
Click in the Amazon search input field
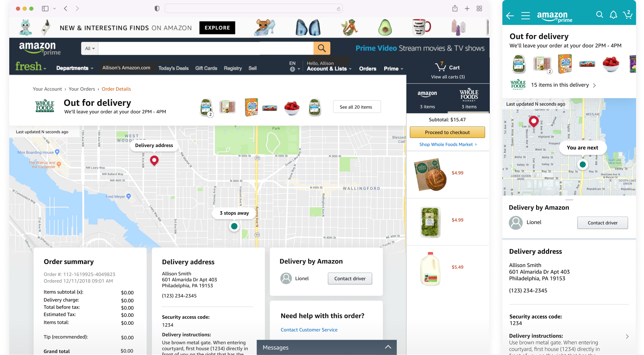click(x=206, y=48)
